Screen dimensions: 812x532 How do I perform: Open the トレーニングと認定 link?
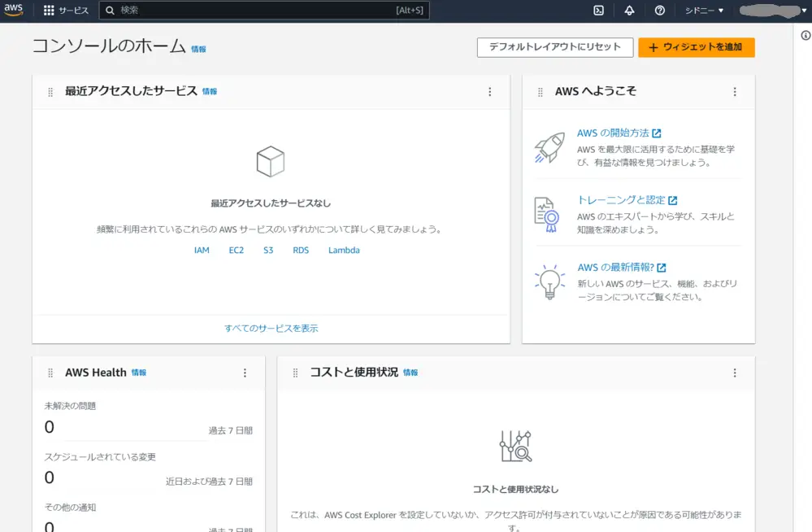(x=627, y=200)
